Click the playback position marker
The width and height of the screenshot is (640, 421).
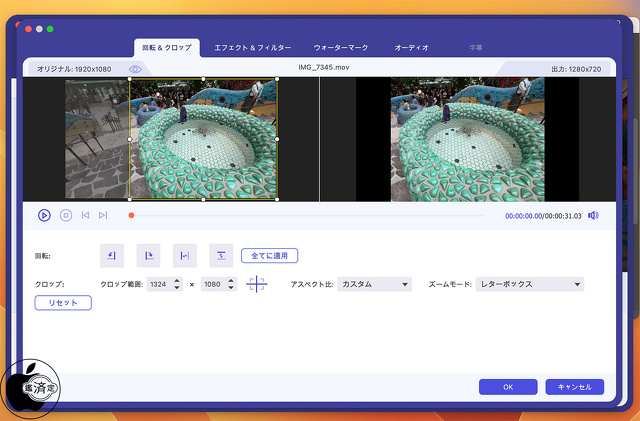tap(131, 215)
